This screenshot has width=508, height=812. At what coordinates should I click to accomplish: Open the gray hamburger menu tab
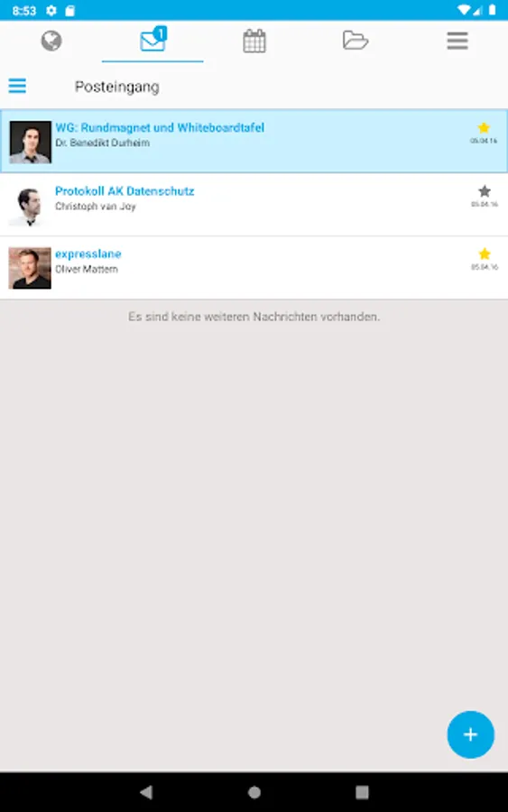point(457,41)
